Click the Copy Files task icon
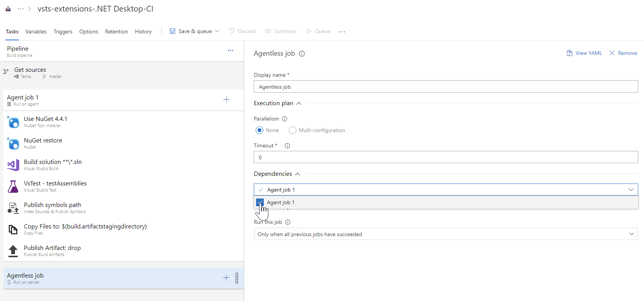 click(13, 230)
